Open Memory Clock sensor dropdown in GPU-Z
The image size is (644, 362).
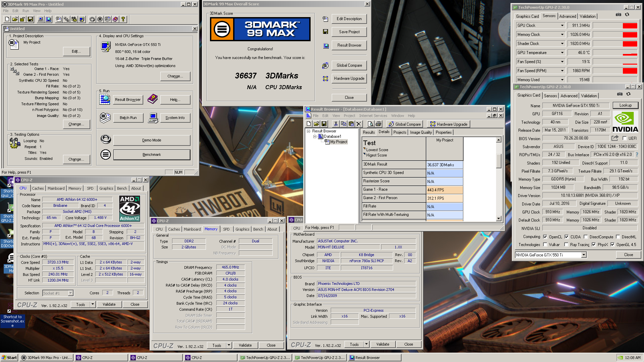(562, 35)
